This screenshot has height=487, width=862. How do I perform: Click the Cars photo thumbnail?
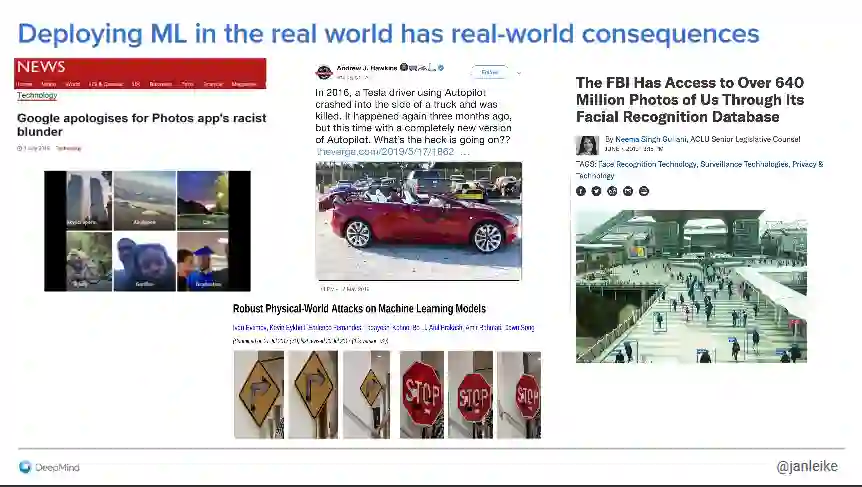click(202, 201)
